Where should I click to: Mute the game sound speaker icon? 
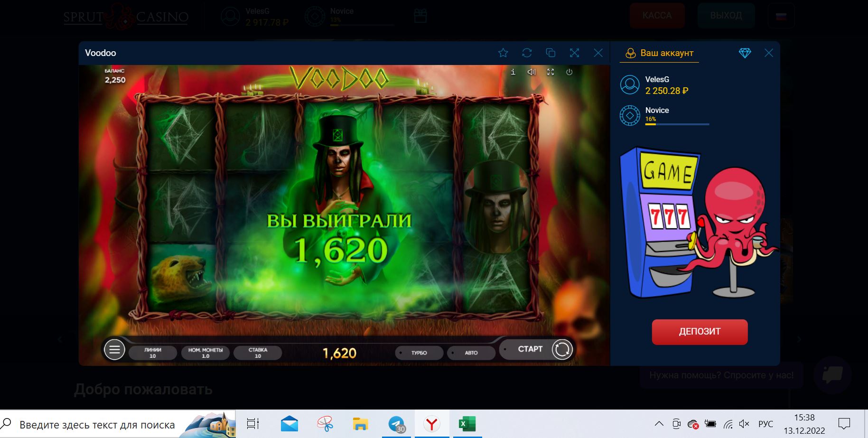click(x=532, y=72)
